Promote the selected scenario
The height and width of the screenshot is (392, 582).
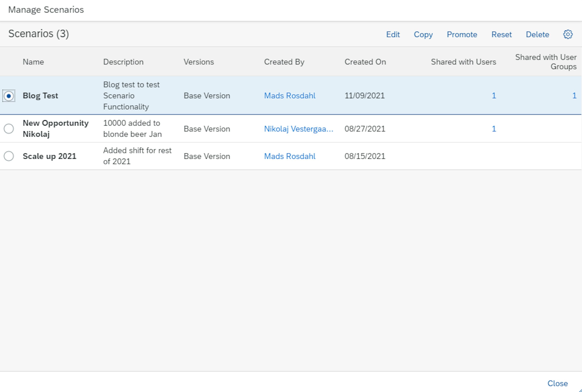tap(462, 34)
